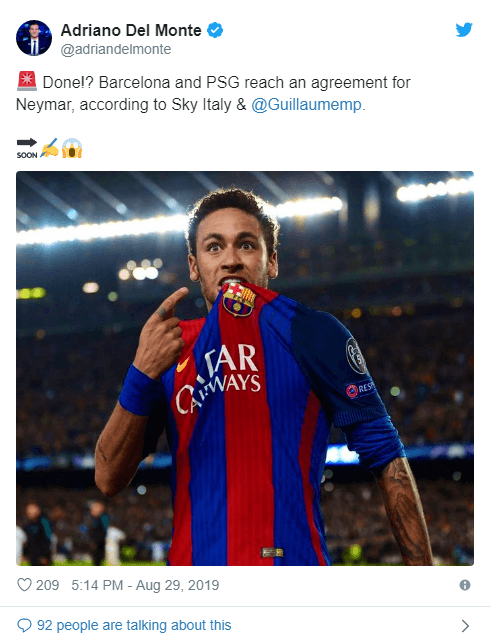Open Adriano Del Monte's profile avatar

click(x=34, y=38)
